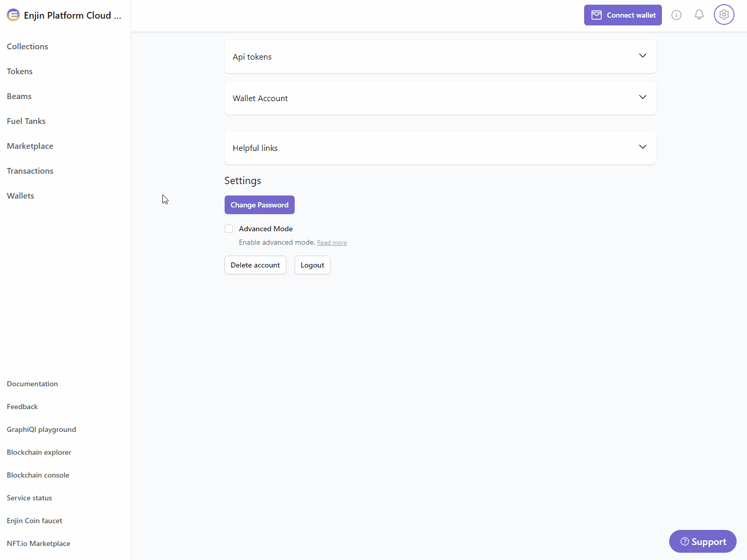Open the NFT.io Marketplace link
This screenshot has height=560, width=747.
[38, 543]
